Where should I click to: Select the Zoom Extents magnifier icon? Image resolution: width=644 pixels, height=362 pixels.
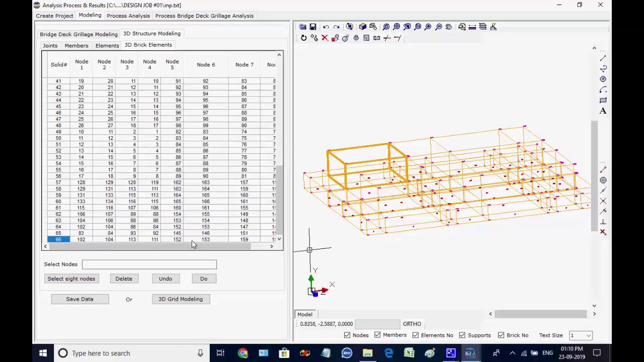396,27
